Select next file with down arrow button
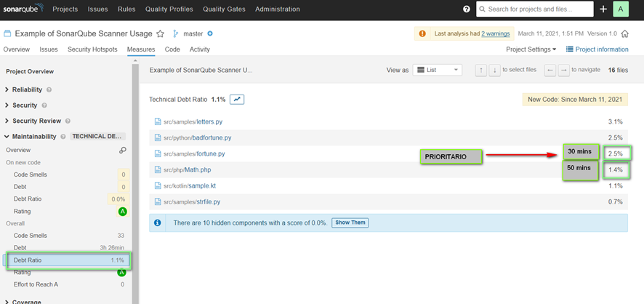Image resolution: width=644 pixels, height=304 pixels. pos(494,71)
